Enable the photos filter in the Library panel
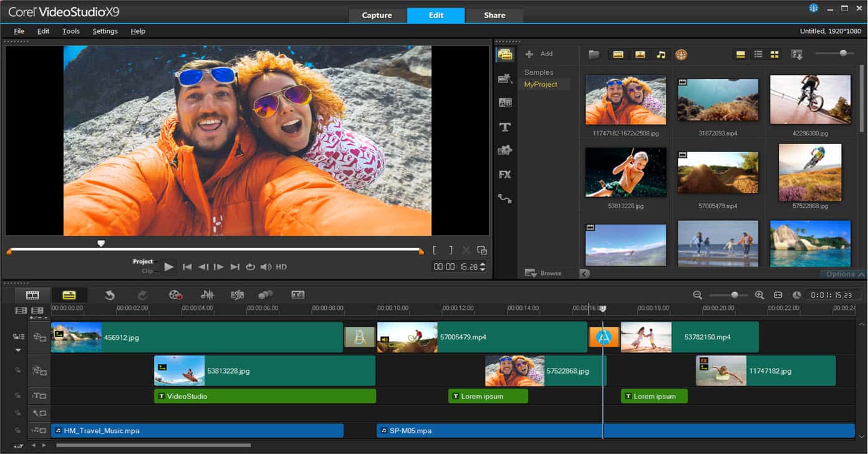This screenshot has width=868, height=454. pyautogui.click(x=639, y=54)
